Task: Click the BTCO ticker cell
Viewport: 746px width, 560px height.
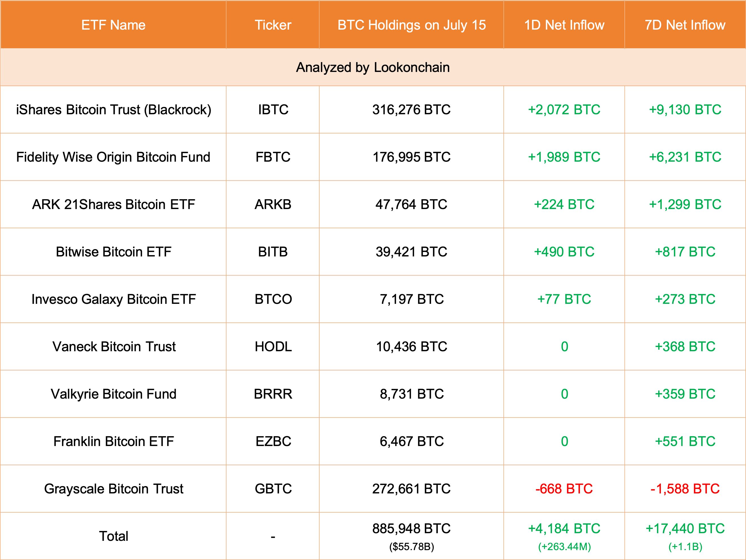Action: click(273, 299)
